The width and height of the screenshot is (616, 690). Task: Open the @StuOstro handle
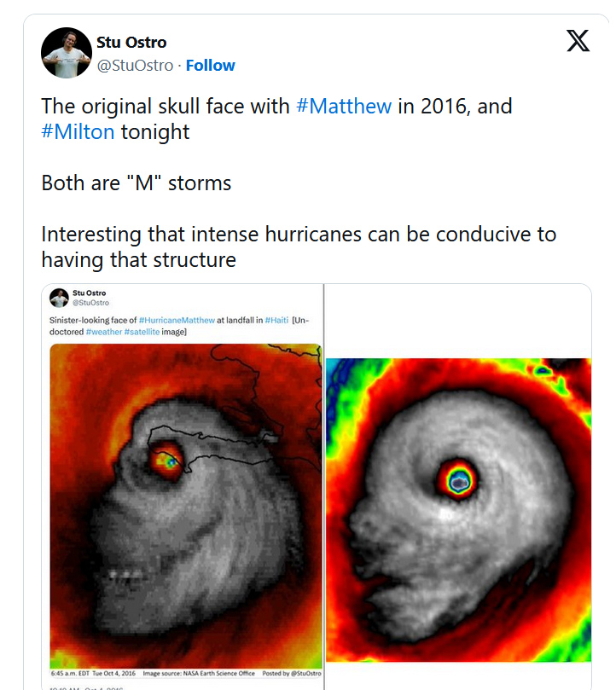pos(135,65)
